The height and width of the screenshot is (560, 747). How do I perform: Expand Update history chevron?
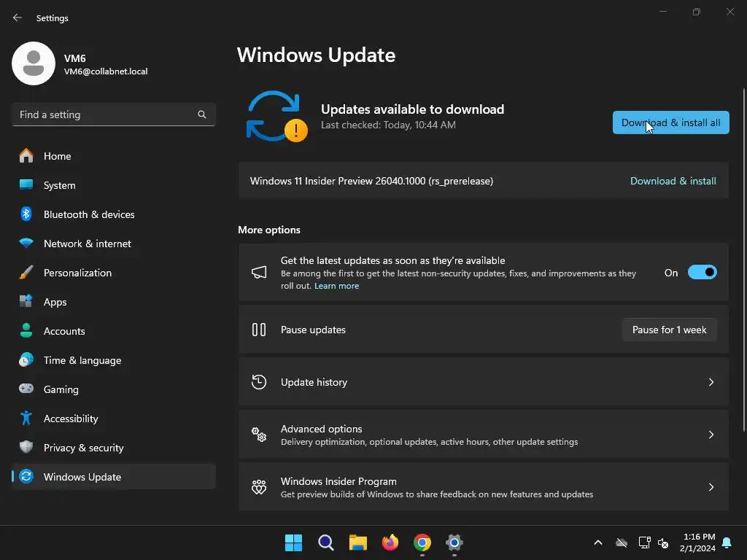click(x=711, y=382)
